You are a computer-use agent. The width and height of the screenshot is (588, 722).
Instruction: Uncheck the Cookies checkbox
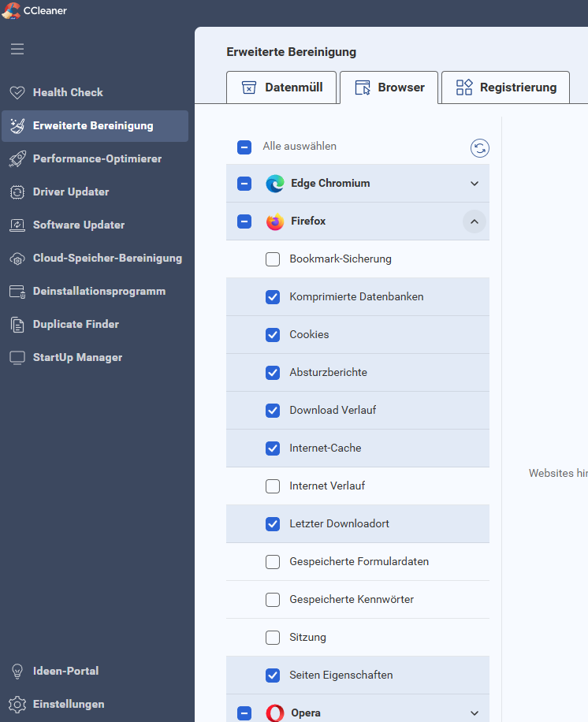pyautogui.click(x=273, y=334)
